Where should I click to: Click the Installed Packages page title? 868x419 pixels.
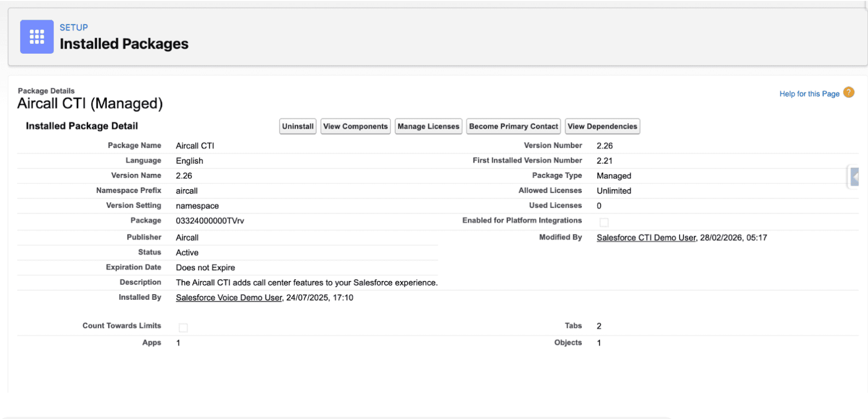coord(124,44)
